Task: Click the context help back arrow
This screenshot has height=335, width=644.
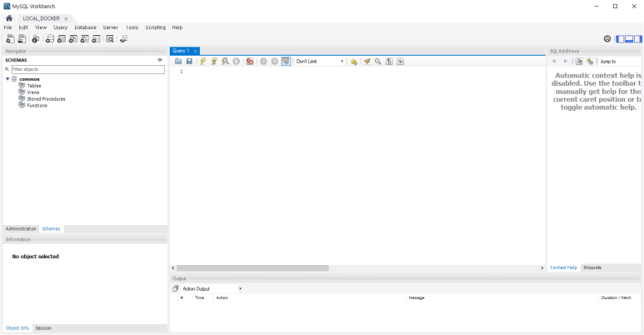Action: click(554, 61)
